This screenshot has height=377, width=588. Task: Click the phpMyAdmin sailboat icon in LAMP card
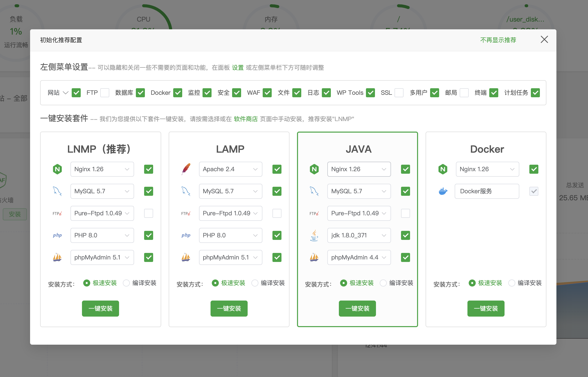(x=186, y=257)
